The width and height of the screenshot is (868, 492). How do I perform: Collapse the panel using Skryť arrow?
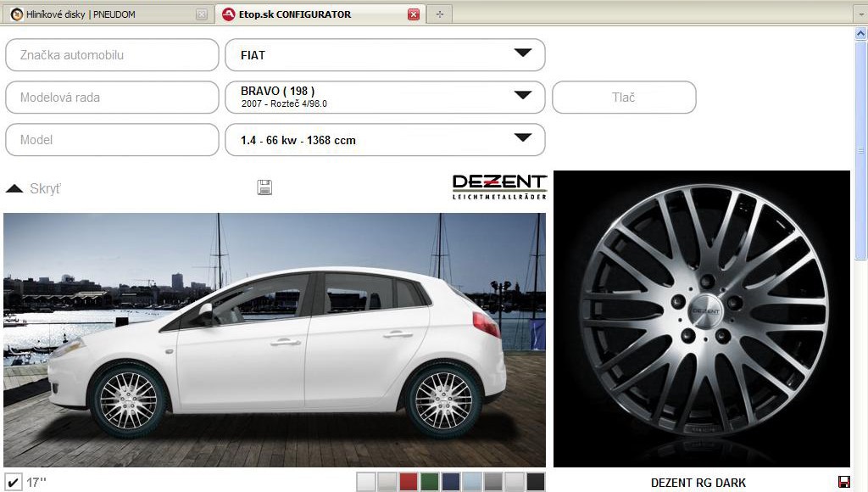[14, 188]
